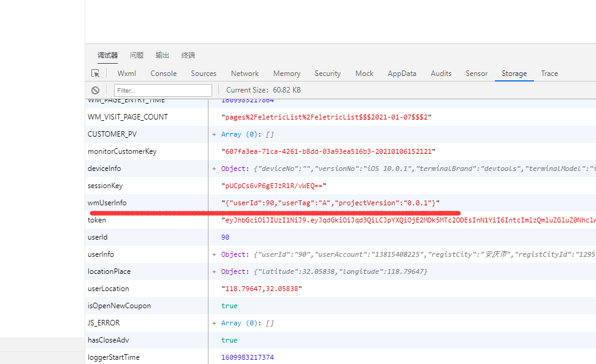Click the userId value 90
This screenshot has height=364, width=596.
click(226, 238)
